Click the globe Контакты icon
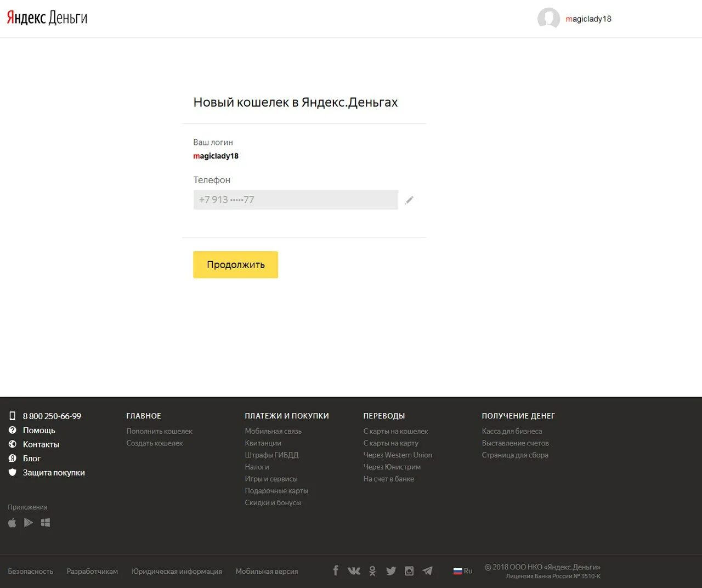This screenshot has height=588, width=702. (x=13, y=444)
